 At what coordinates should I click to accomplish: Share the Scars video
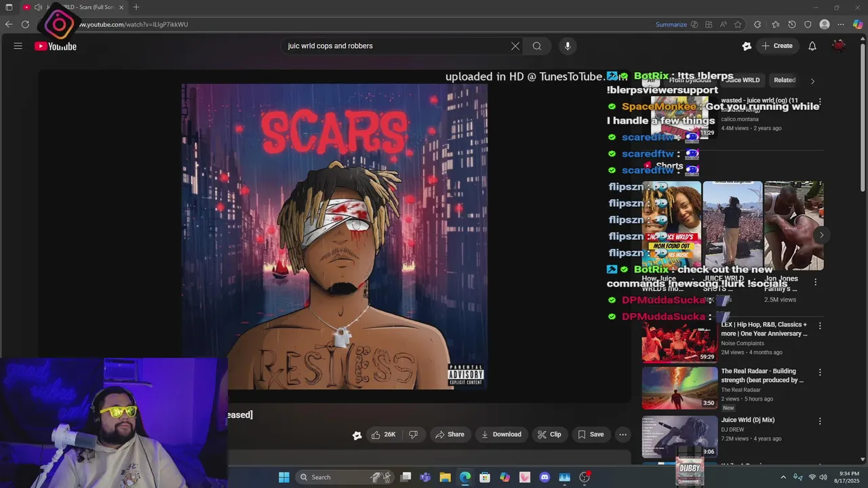point(450,434)
